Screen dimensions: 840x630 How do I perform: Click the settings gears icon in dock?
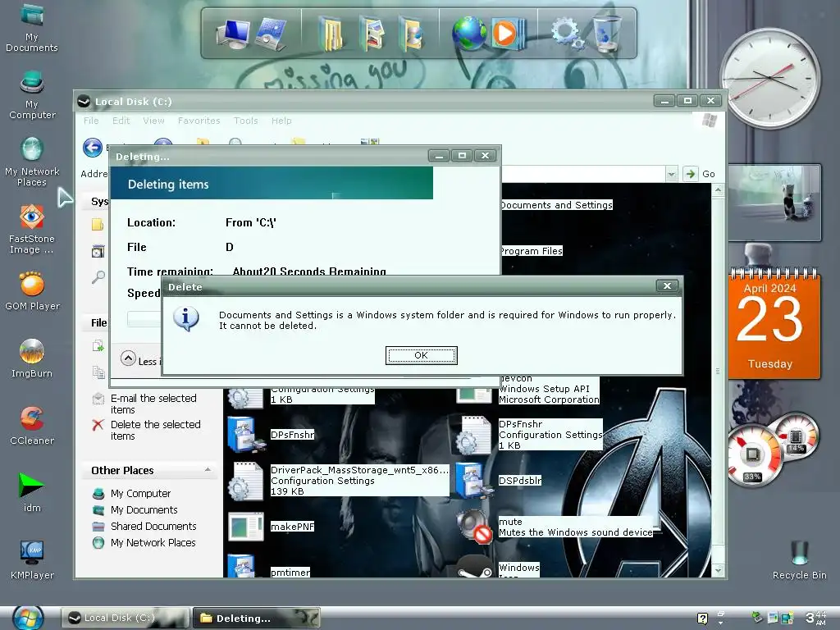(x=568, y=33)
